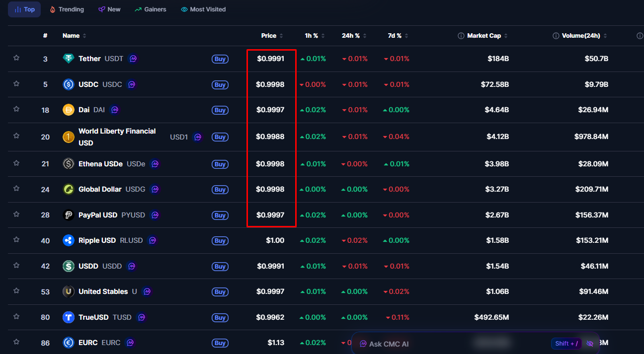Viewport: 644px width, 354px height.
Task: Click Buy button for USDD
Action: coord(220,267)
